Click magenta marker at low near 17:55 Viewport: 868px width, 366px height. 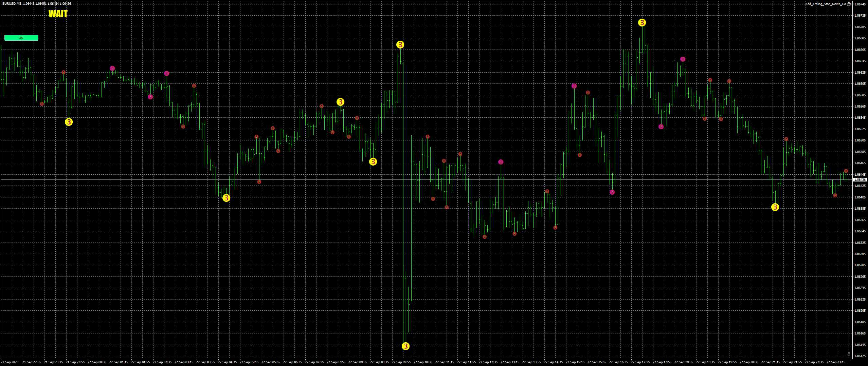(x=661, y=127)
